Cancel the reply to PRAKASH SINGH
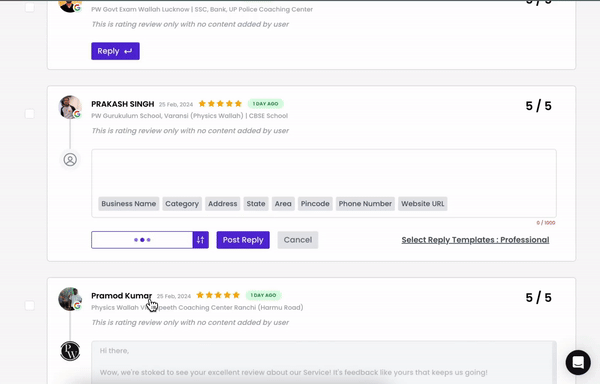This screenshot has height=384, width=600. pos(298,240)
